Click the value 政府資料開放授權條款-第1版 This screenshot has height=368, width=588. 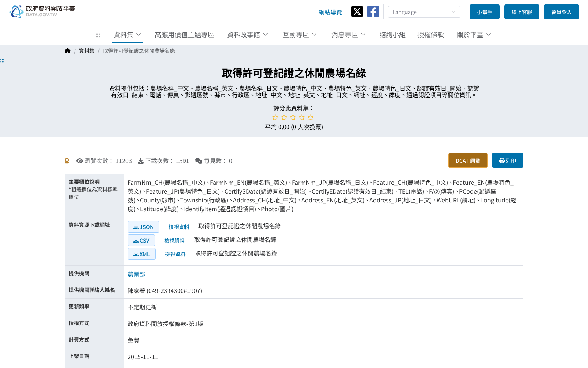(x=165, y=324)
